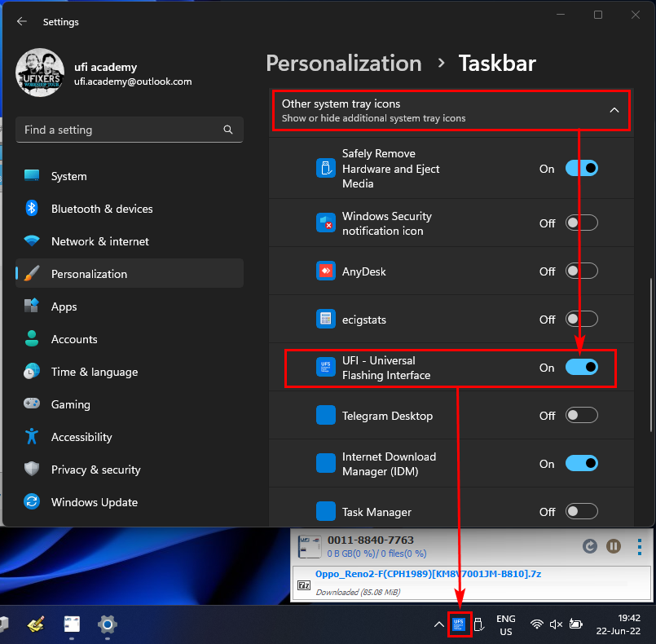Go to Network & internet settings
The image size is (656, 644).
click(130, 241)
